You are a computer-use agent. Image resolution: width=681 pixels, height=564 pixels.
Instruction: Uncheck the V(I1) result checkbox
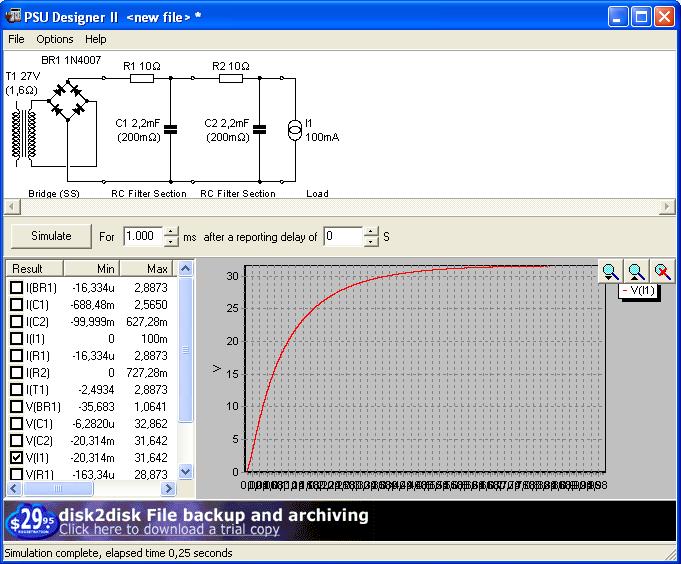coord(16,457)
